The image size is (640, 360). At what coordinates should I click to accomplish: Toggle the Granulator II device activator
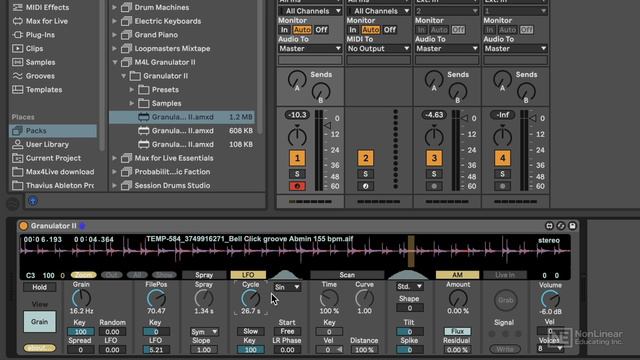point(24,226)
